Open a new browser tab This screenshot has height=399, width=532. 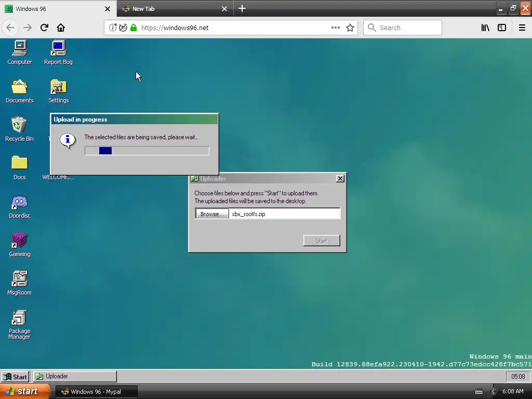(242, 8)
